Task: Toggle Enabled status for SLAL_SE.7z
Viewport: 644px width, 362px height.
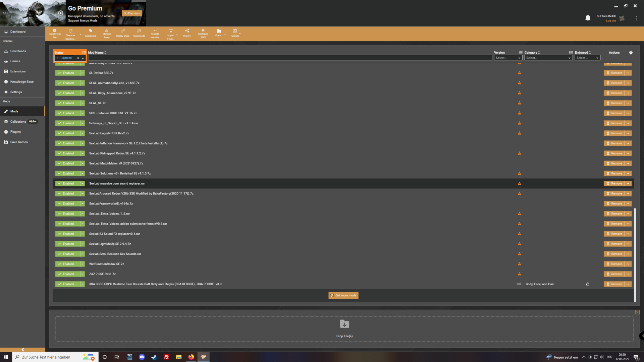Action: pos(68,103)
